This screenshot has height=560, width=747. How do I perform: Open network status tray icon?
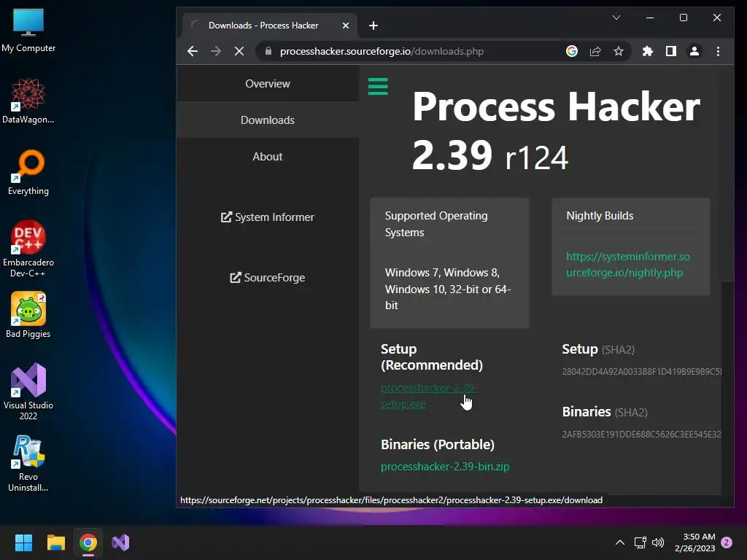point(640,542)
